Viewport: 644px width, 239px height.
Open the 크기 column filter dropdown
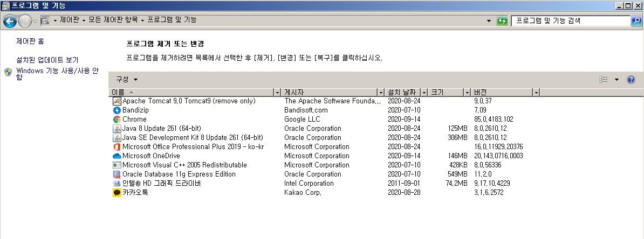click(x=468, y=93)
